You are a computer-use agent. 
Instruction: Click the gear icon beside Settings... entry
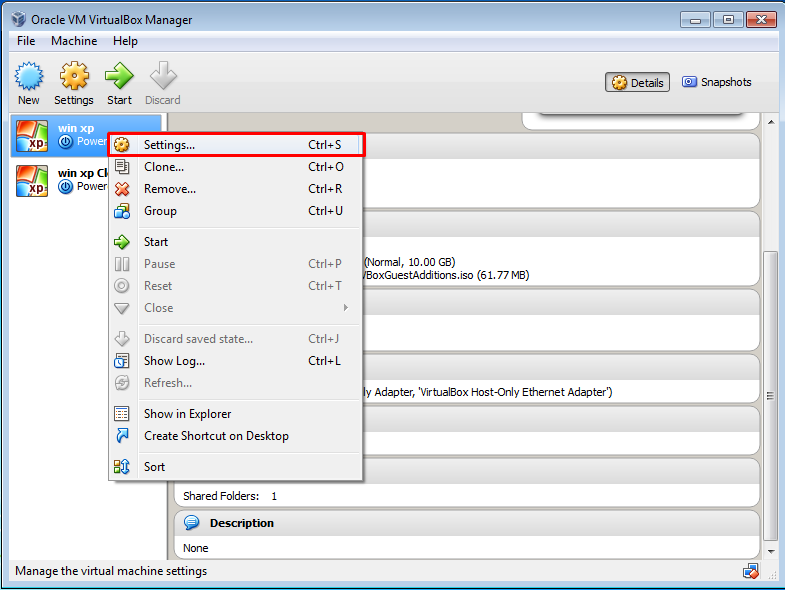(122, 145)
